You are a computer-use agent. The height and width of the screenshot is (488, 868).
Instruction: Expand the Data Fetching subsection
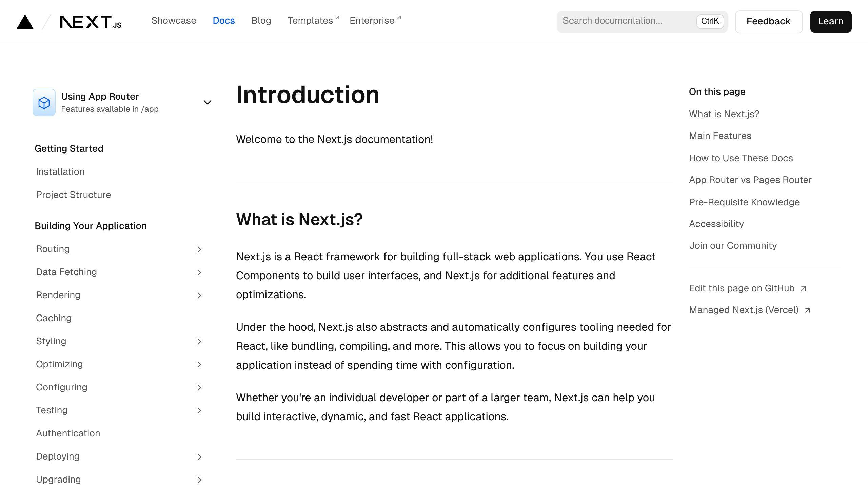(x=198, y=272)
